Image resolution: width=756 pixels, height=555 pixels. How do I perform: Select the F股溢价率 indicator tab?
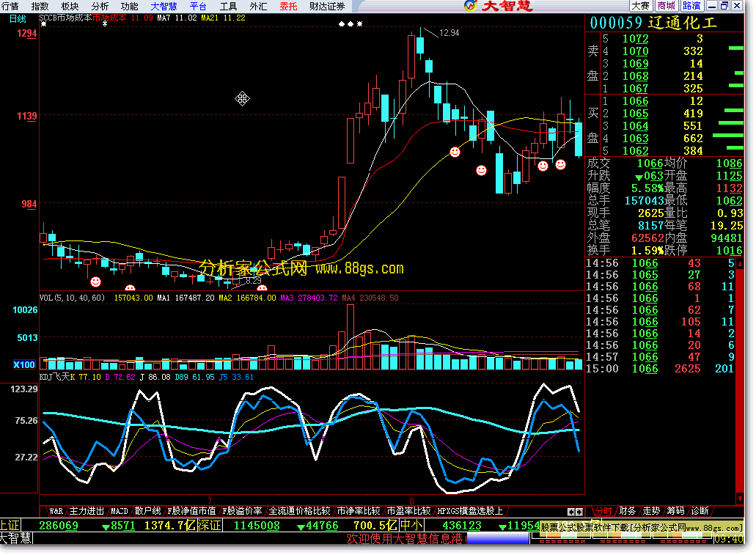(x=242, y=511)
